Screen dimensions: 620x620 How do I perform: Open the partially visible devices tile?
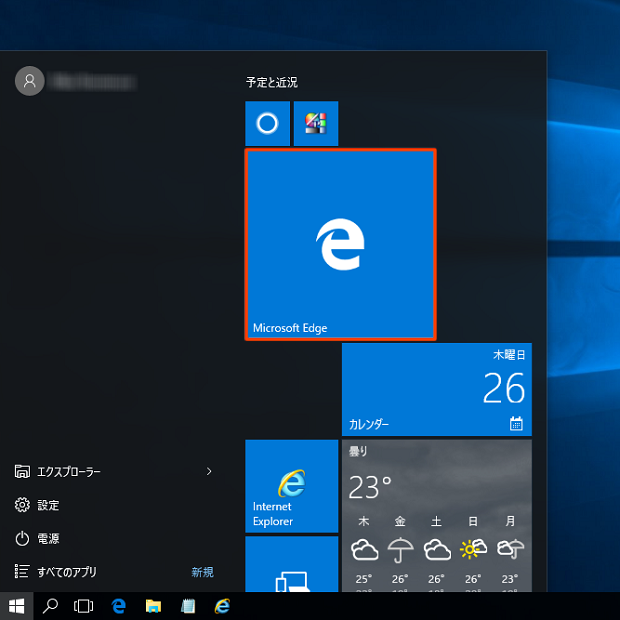click(291, 564)
